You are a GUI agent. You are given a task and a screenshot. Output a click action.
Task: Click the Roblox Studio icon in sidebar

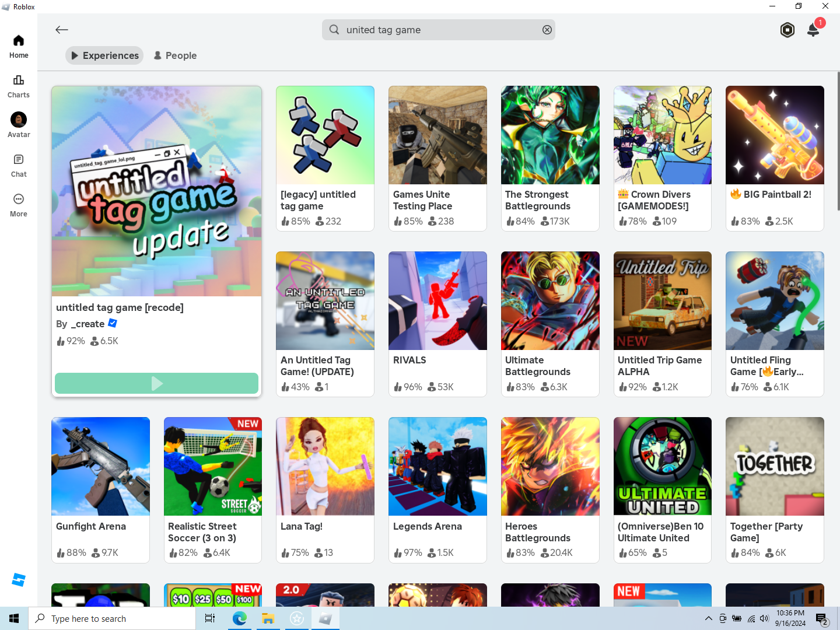(x=19, y=580)
